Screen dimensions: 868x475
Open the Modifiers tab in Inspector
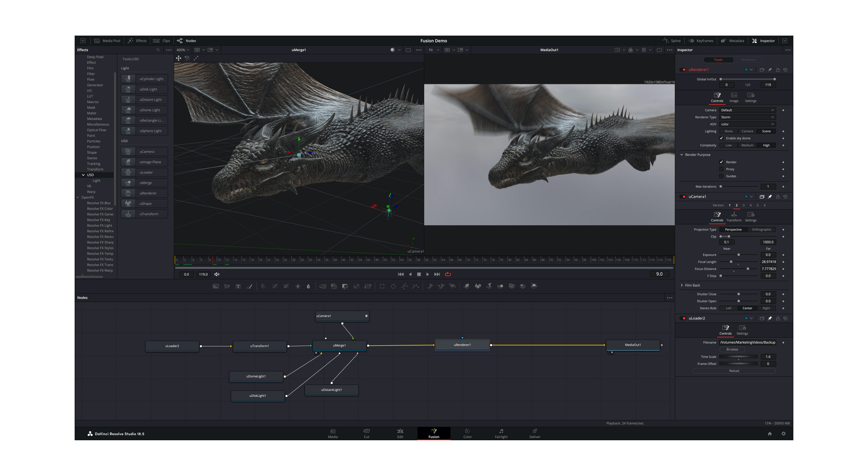748,60
